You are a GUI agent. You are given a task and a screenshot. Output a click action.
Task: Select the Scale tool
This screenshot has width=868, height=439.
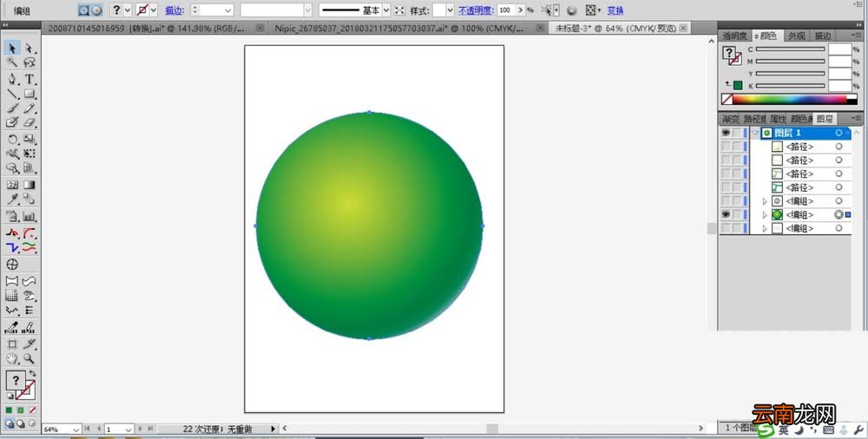click(30, 140)
